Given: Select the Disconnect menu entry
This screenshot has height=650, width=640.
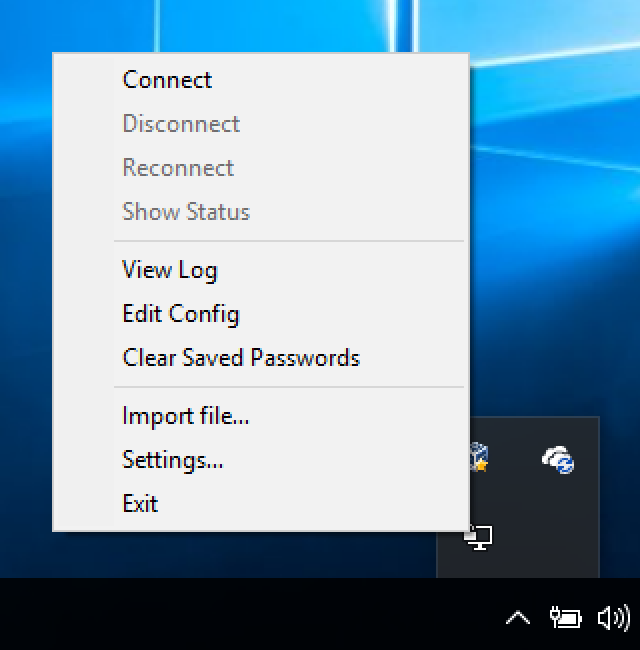Looking at the screenshot, I should point(260,124).
